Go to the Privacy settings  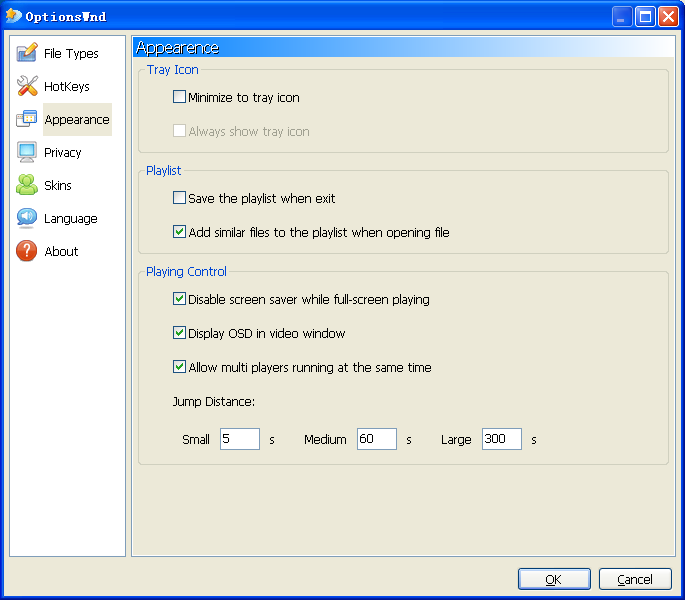tap(62, 153)
